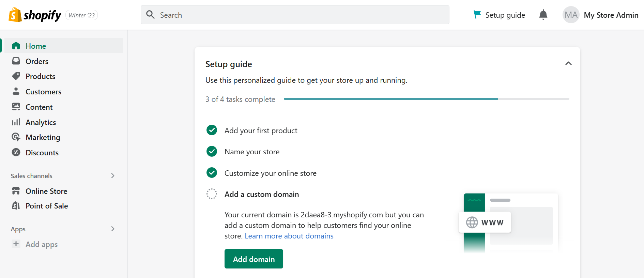Viewport: 644px width, 278px height.
Task: Click the 3 of 4 tasks complete text
Action: [x=240, y=99]
